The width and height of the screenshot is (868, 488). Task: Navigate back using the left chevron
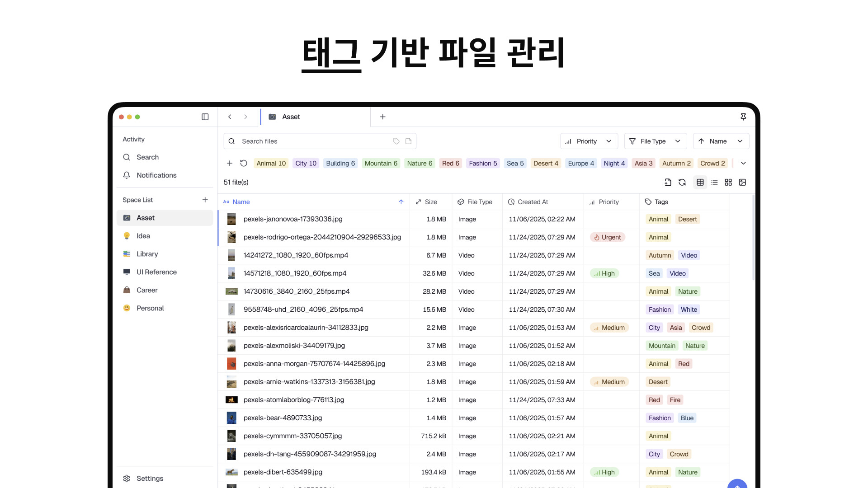tap(230, 117)
